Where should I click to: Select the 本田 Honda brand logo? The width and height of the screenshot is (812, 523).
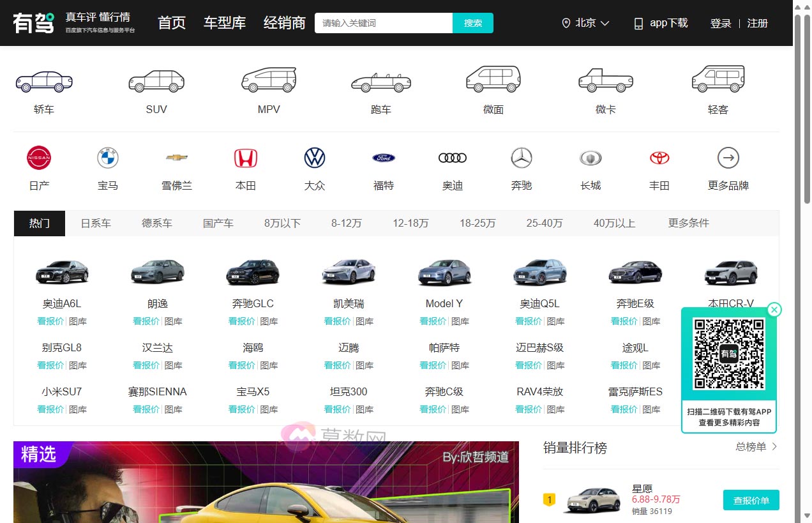pyautogui.click(x=246, y=158)
